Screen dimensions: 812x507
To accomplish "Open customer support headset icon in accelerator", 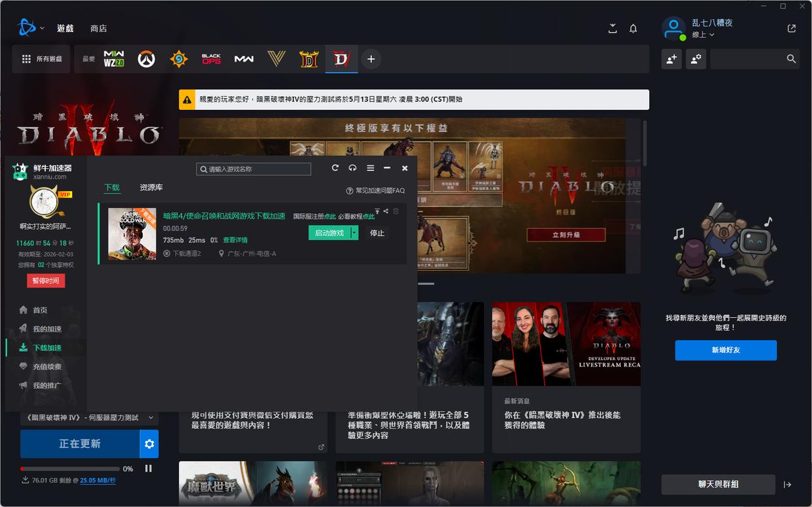I will tap(352, 168).
